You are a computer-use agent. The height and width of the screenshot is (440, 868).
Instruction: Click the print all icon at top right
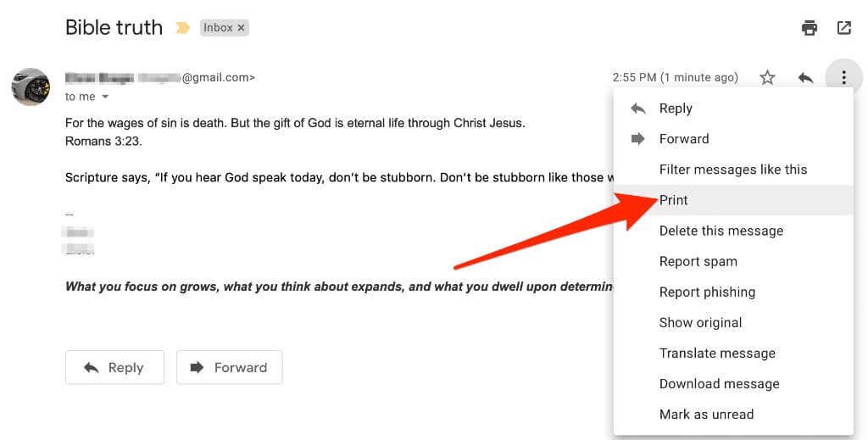[x=810, y=28]
